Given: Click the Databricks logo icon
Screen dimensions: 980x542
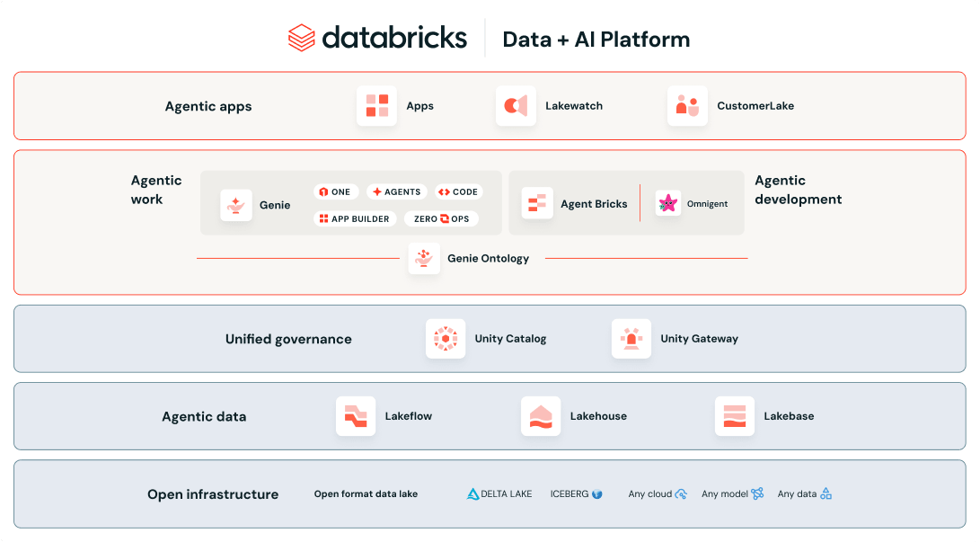Looking at the screenshot, I should pos(301,38).
